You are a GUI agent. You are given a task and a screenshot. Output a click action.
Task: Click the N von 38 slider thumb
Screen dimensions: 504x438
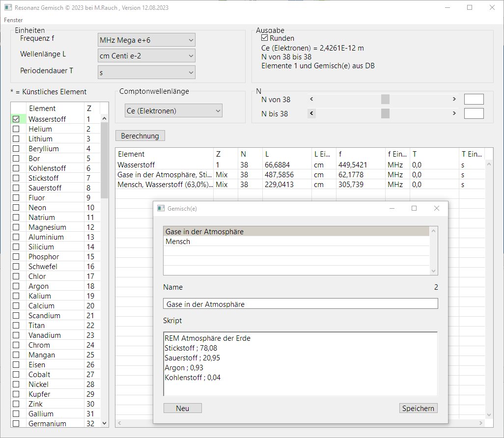385,99
